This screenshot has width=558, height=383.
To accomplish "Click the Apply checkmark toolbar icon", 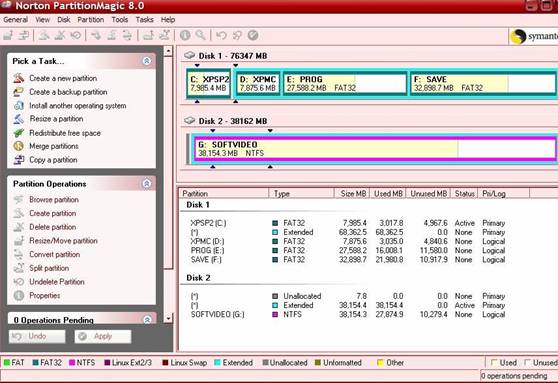I will pyautogui.click(x=253, y=35).
